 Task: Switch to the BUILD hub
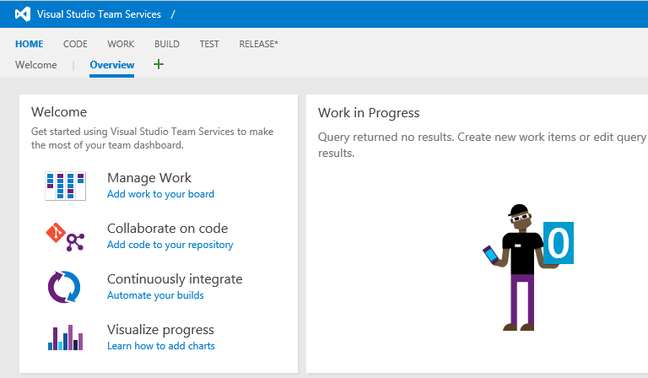pos(167,44)
